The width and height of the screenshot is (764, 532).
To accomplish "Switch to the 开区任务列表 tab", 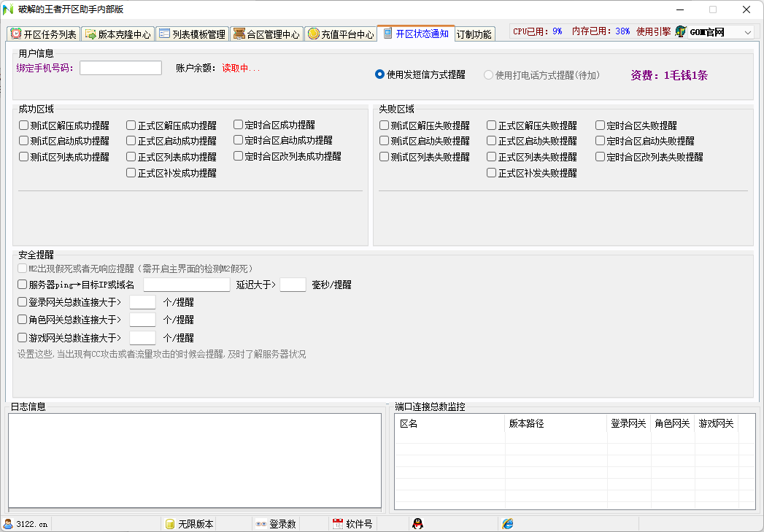I will pos(44,34).
